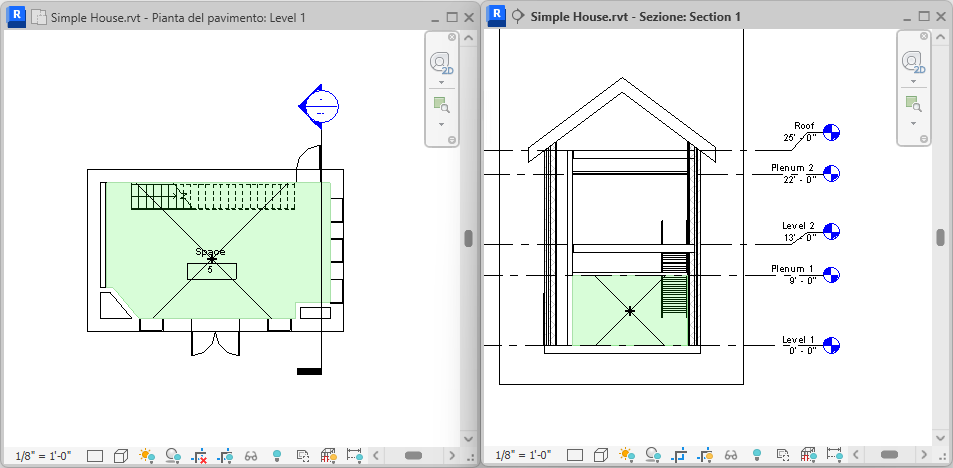Click analytical model icon in Level 1 view
953x468 pixels.
point(329,455)
